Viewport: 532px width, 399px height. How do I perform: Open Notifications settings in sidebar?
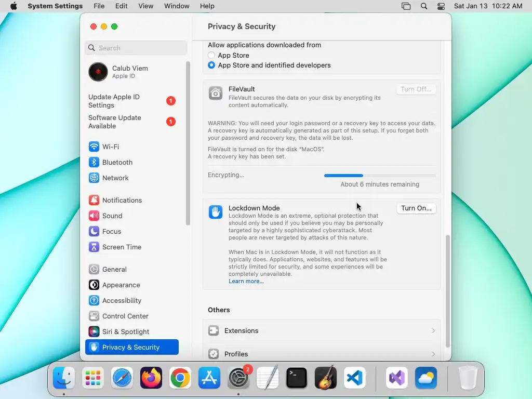click(131, 200)
